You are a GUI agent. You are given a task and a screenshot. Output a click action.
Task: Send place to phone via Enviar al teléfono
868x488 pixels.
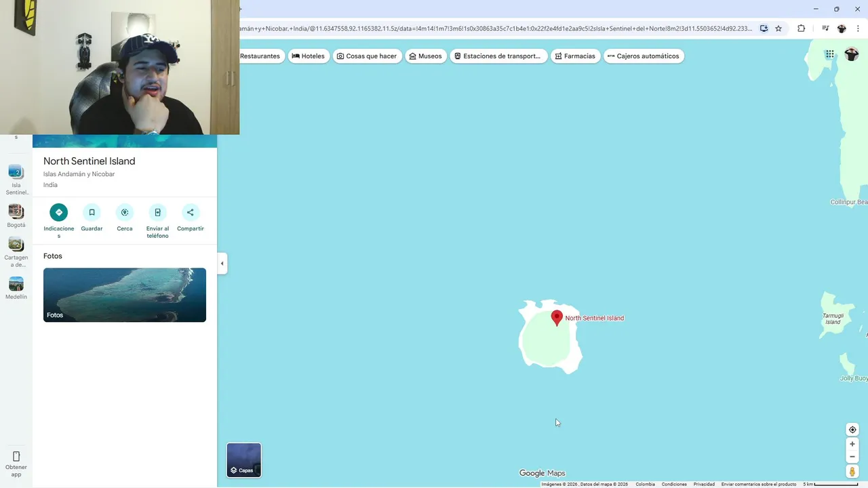(x=157, y=212)
